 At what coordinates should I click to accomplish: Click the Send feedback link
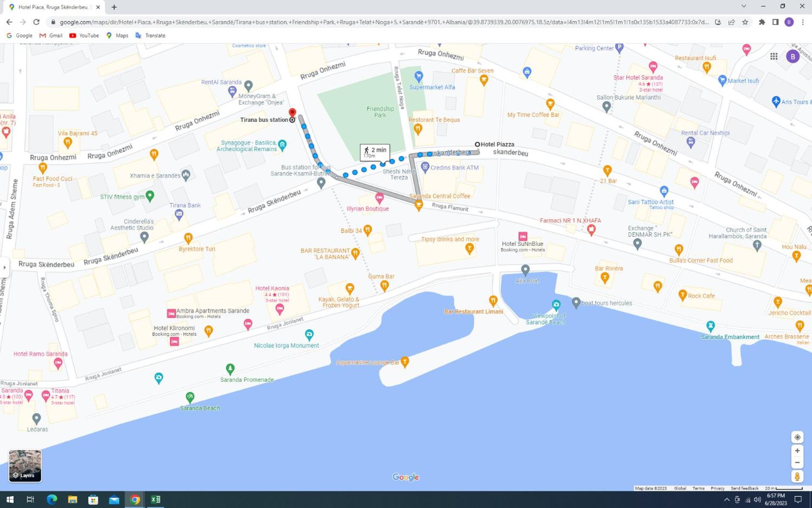pyautogui.click(x=744, y=488)
